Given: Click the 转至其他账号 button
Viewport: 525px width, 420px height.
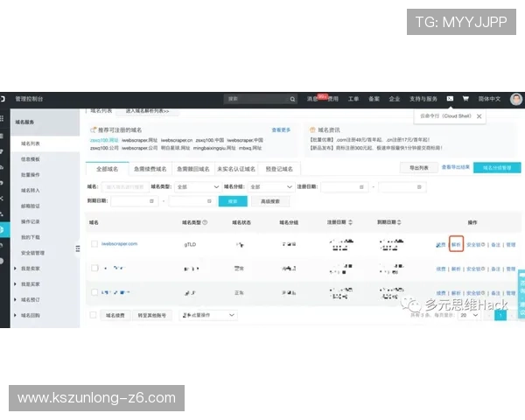Looking at the screenshot, I should pos(152,315).
